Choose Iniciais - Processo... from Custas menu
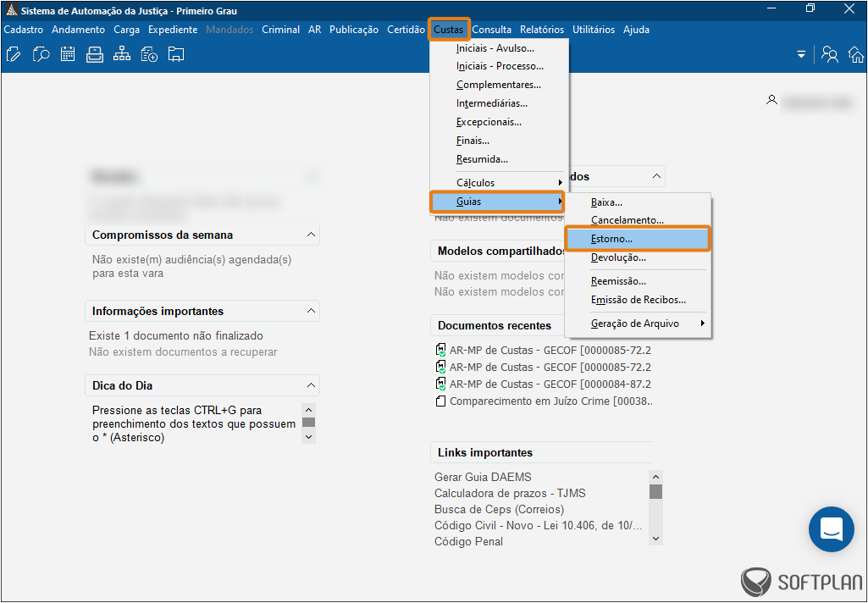Viewport: 868px width, 603px height. click(x=500, y=66)
